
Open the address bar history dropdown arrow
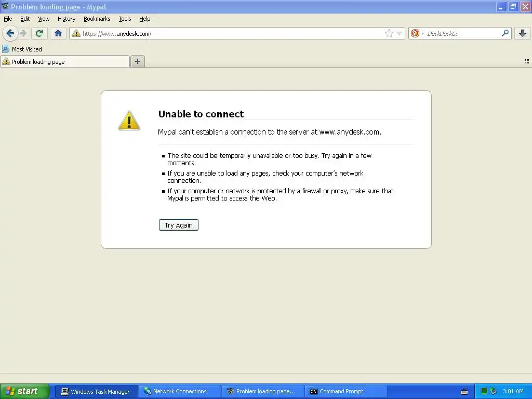(x=400, y=33)
